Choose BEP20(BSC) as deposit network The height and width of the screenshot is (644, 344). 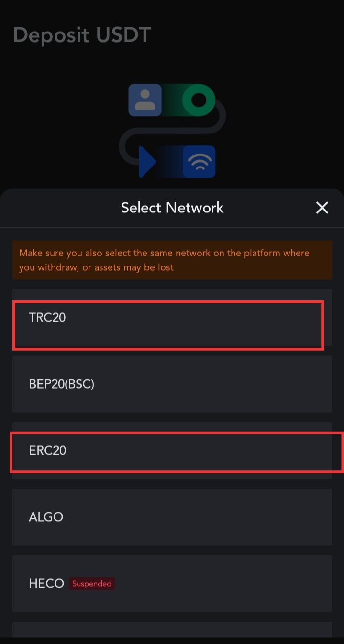(x=172, y=384)
